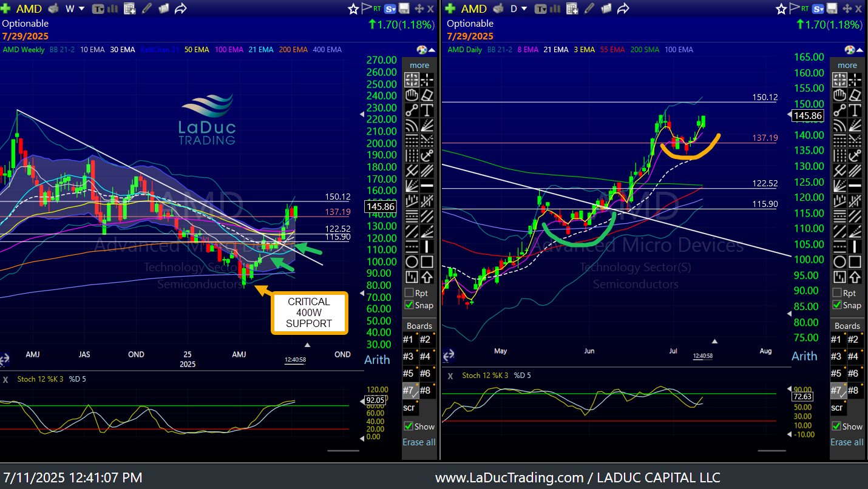The height and width of the screenshot is (489, 868).
Task: Select the hand pan tool in daily chart's toolbox
Action: click(x=839, y=95)
